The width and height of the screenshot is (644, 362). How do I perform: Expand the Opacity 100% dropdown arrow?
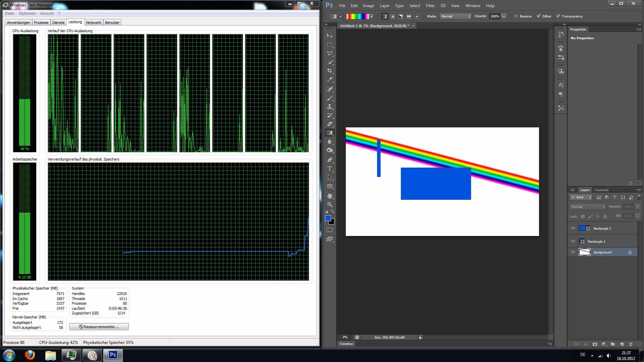tap(504, 16)
